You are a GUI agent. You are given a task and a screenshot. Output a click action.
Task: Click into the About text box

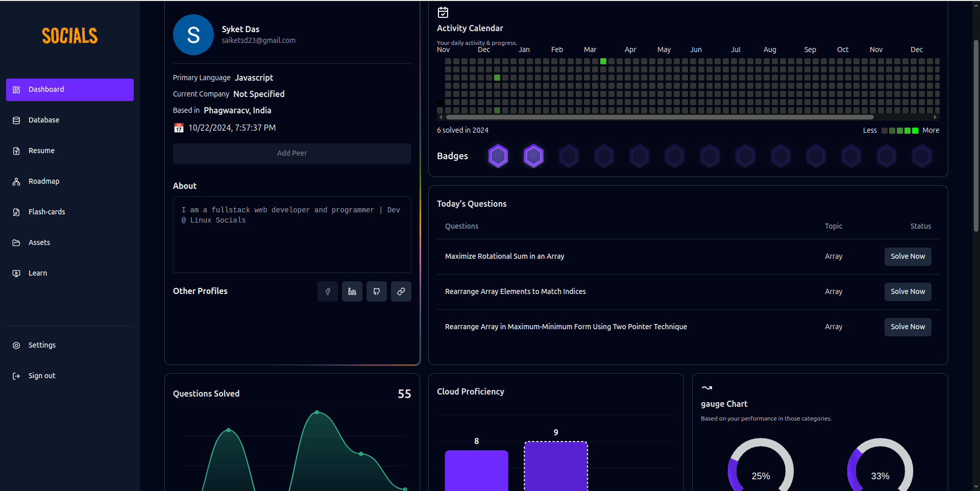point(292,235)
